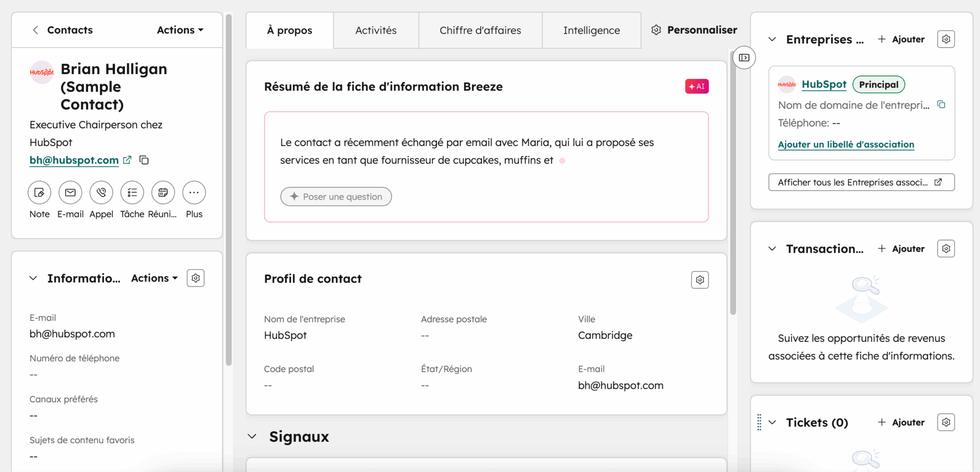Screen dimensions: 980x472
Task: Open Entreprises card settings gear
Action: pyautogui.click(x=946, y=39)
